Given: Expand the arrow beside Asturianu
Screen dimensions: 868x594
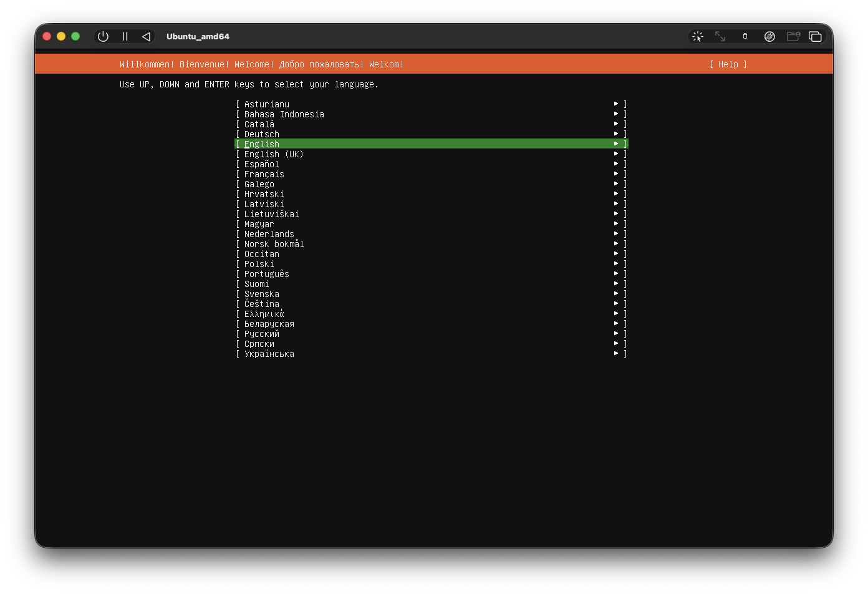Looking at the screenshot, I should pos(616,104).
